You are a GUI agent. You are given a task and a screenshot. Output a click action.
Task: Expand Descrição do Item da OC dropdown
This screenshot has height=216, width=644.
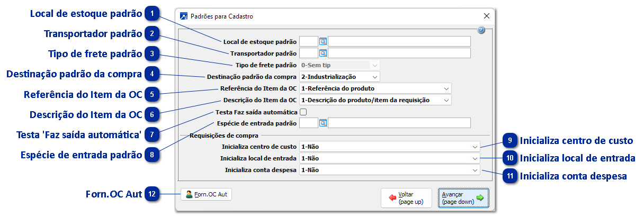point(375,100)
